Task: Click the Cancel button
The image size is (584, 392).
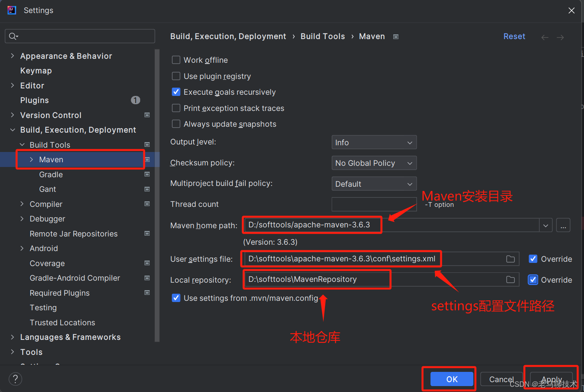Action: 501,379
